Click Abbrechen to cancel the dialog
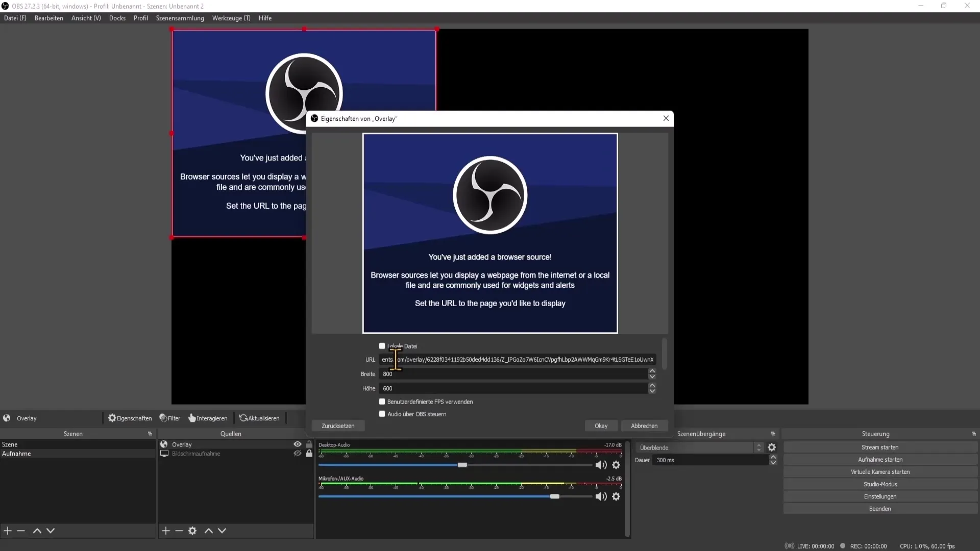 [644, 425]
